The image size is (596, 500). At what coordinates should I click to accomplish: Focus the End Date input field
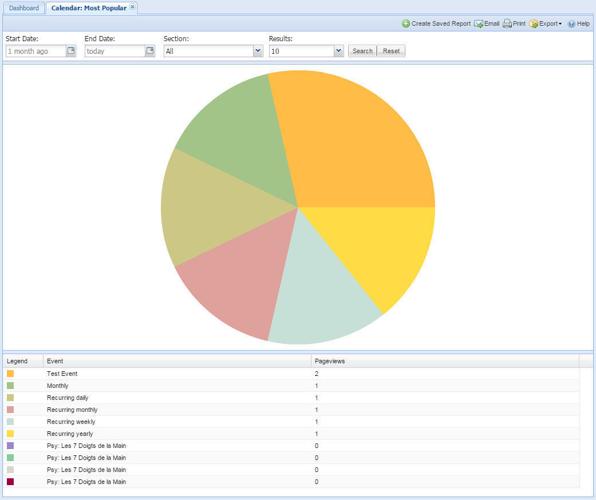[x=115, y=51]
